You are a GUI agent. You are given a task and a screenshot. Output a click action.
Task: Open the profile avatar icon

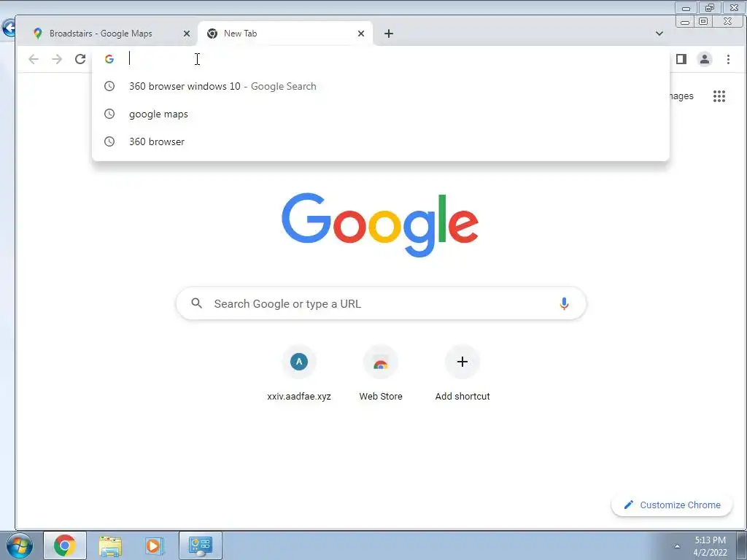pos(705,59)
